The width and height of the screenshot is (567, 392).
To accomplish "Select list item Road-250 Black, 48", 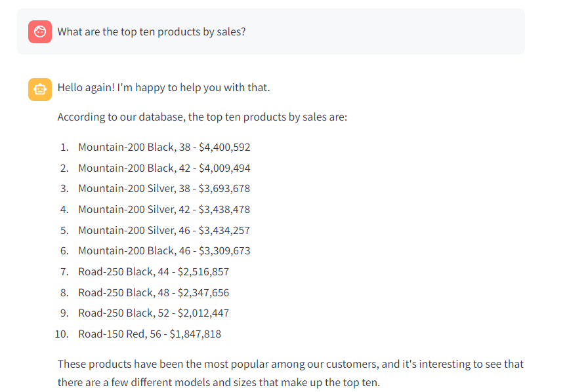I will [154, 292].
